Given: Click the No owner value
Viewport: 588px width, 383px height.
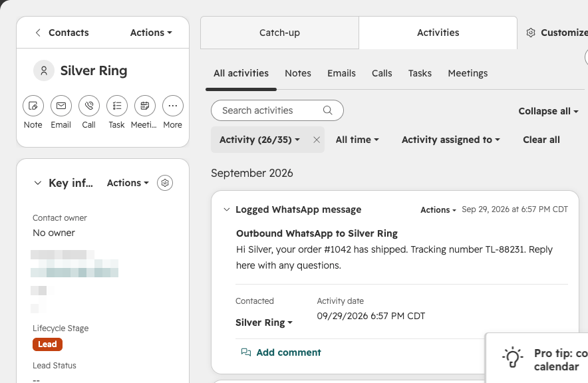Looking at the screenshot, I should [54, 233].
